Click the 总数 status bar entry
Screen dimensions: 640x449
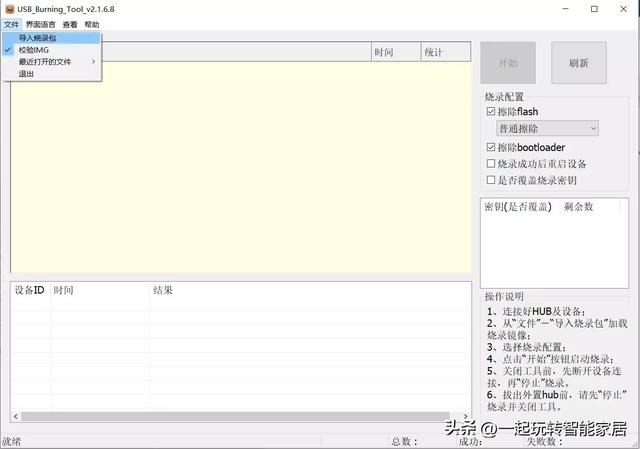[405, 442]
